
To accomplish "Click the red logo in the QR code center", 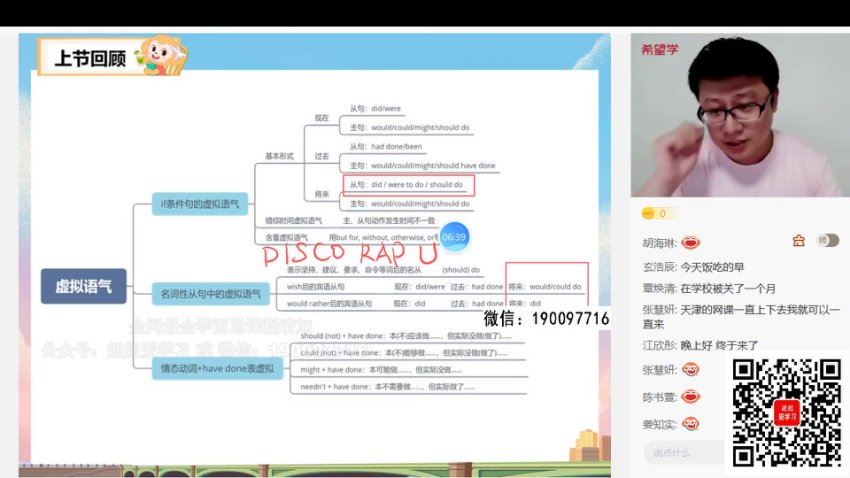I will coord(787,413).
